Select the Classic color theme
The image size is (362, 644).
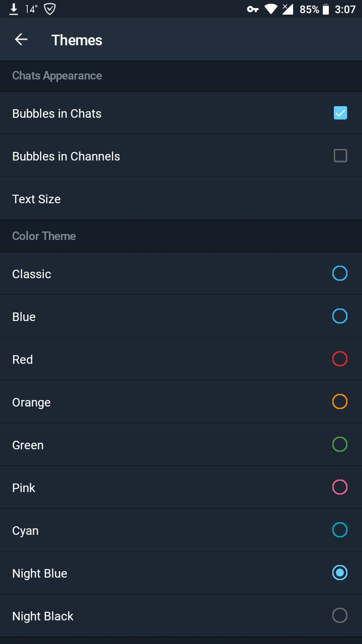click(x=340, y=274)
